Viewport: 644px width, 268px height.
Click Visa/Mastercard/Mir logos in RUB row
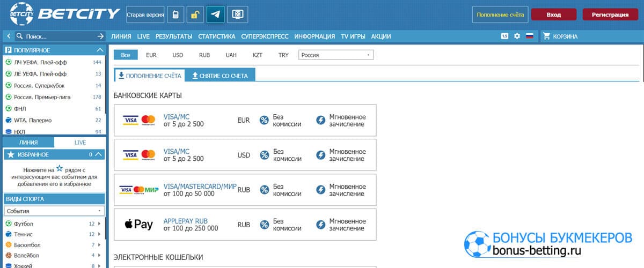139,190
